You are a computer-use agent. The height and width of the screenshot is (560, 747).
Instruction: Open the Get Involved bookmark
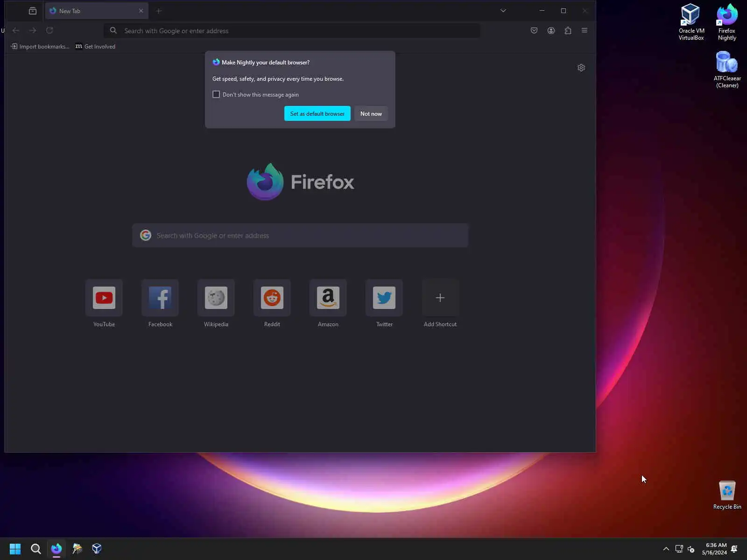[95, 46]
